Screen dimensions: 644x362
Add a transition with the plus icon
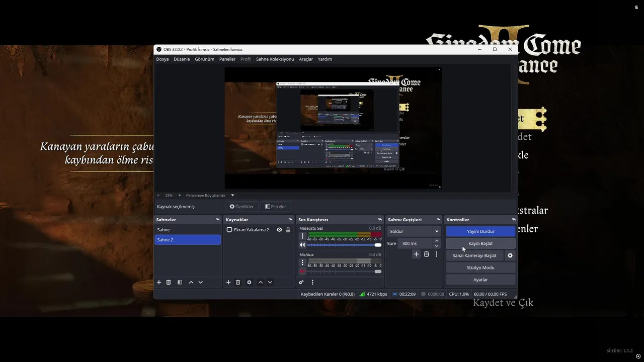tap(416, 254)
